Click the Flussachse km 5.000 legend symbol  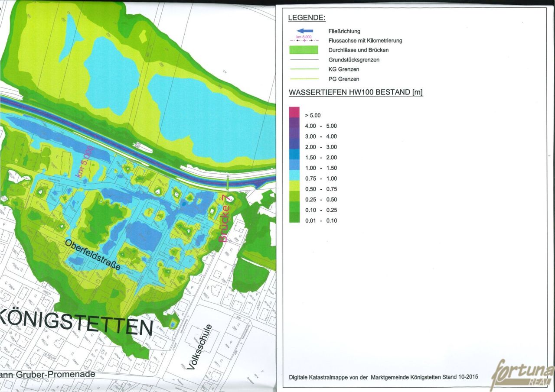pyautogui.click(x=304, y=40)
